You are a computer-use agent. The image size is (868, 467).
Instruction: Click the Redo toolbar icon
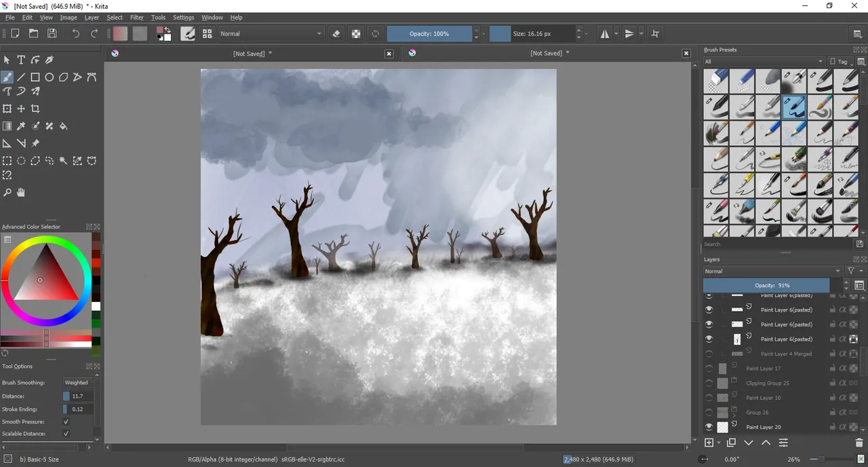[x=94, y=33]
